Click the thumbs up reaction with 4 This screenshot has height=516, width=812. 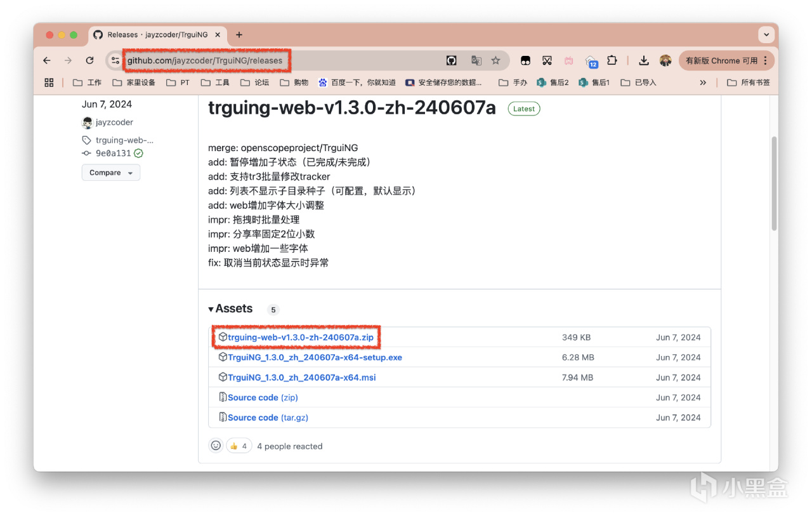pos(239,446)
